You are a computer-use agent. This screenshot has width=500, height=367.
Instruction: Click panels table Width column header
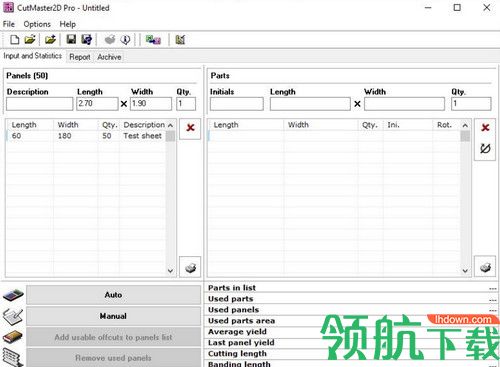click(76, 125)
